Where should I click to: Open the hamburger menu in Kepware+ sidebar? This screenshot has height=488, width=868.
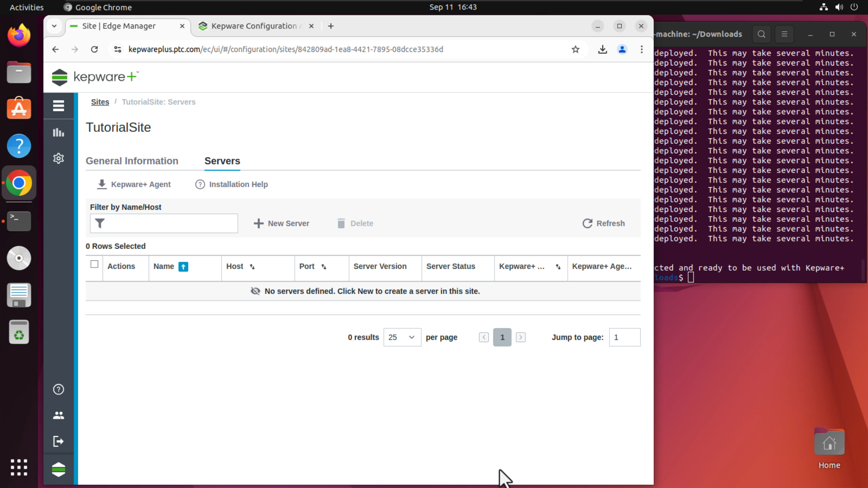[x=58, y=106]
